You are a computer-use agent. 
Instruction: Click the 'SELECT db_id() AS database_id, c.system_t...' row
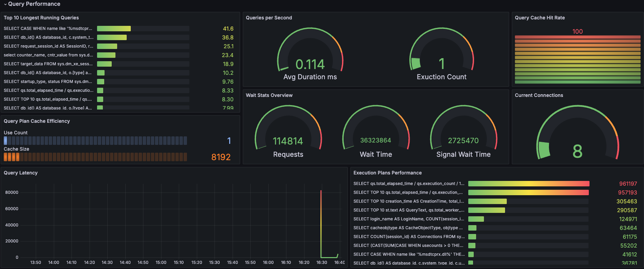[119, 37]
